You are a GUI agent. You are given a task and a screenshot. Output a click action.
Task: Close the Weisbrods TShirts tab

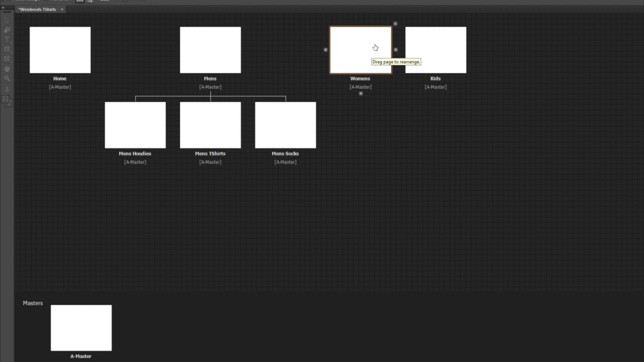[x=62, y=10]
